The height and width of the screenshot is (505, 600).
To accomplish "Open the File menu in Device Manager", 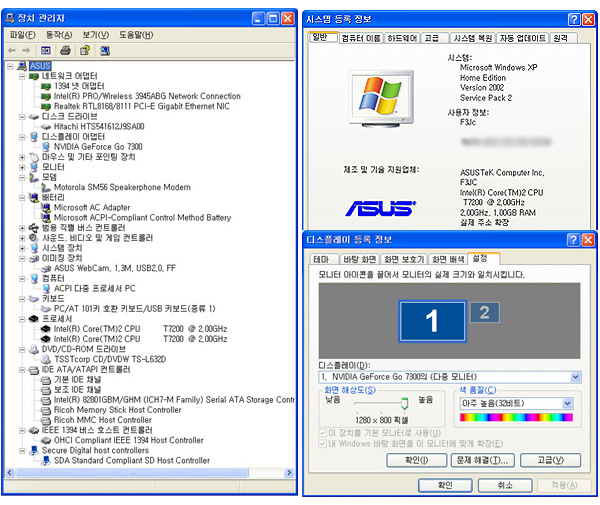I will tap(23, 35).
